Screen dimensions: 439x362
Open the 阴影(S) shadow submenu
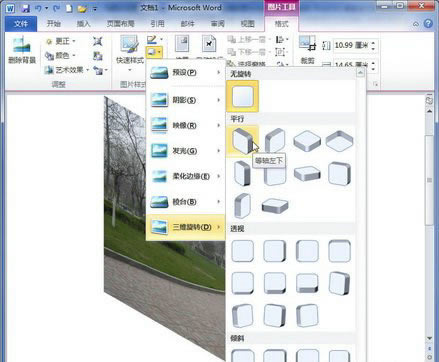pos(186,100)
